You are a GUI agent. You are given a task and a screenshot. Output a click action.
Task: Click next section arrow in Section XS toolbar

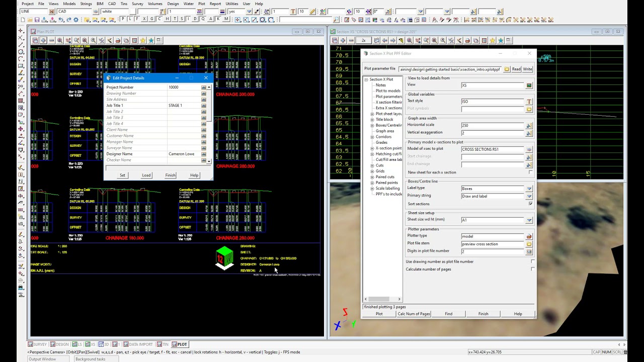tap(393, 40)
